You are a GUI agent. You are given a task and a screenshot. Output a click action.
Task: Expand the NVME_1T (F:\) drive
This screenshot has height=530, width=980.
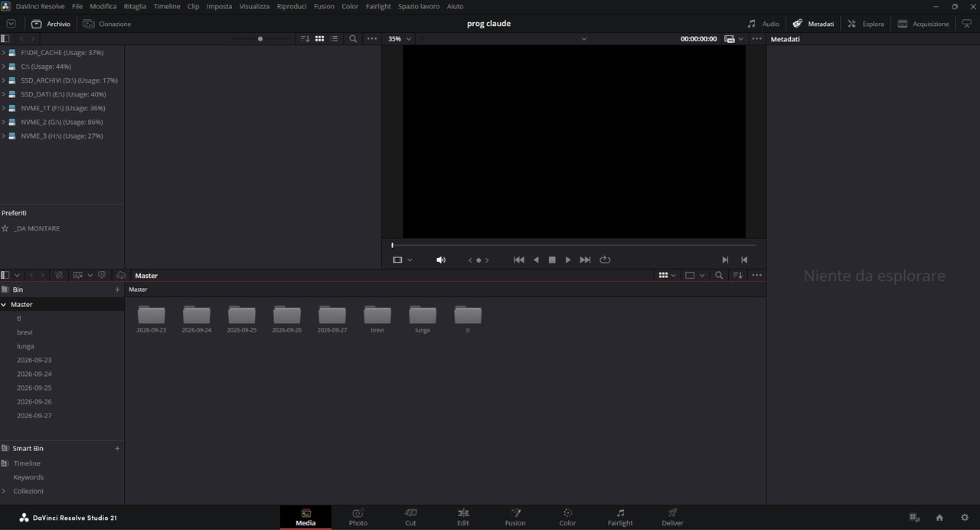pyautogui.click(x=4, y=108)
